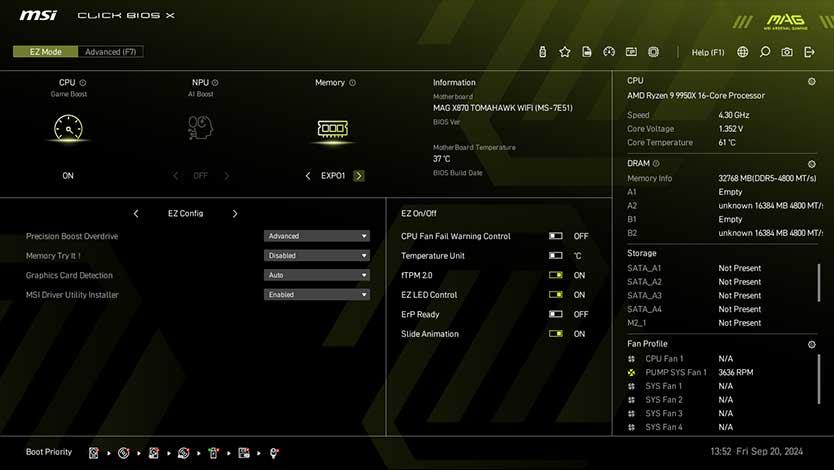This screenshot has width=834, height=470.
Task: Take a screenshot with the camera icon
Action: pos(787,52)
